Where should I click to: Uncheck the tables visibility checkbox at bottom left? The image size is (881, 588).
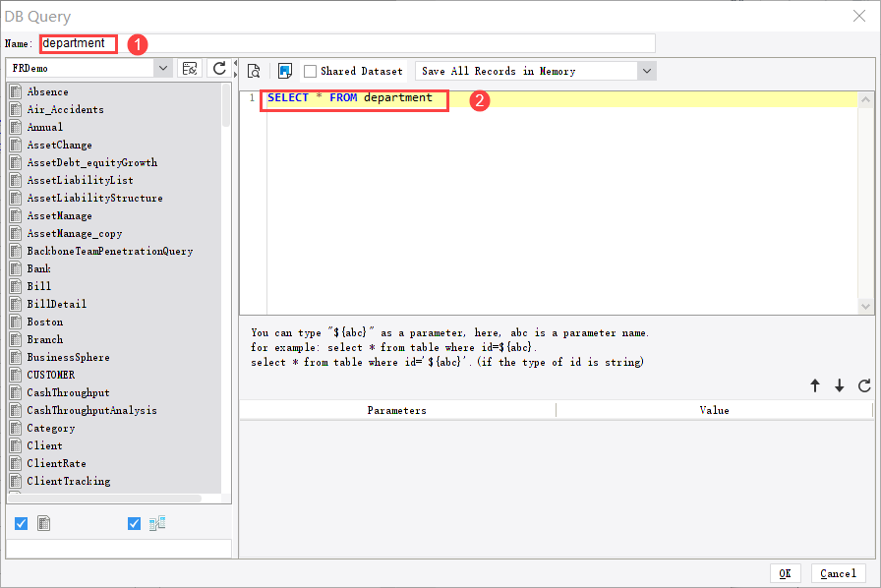click(x=21, y=523)
